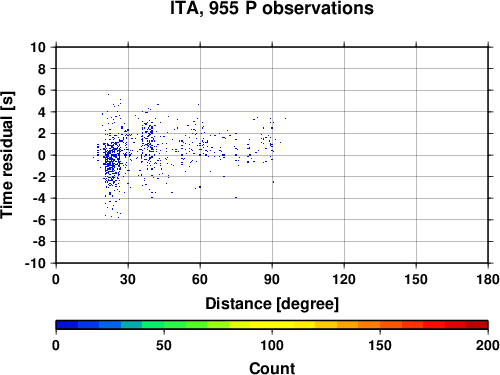Click the y-axis tick label '-10'
Image resolution: width=500 pixels, height=375 pixels.
35,263
